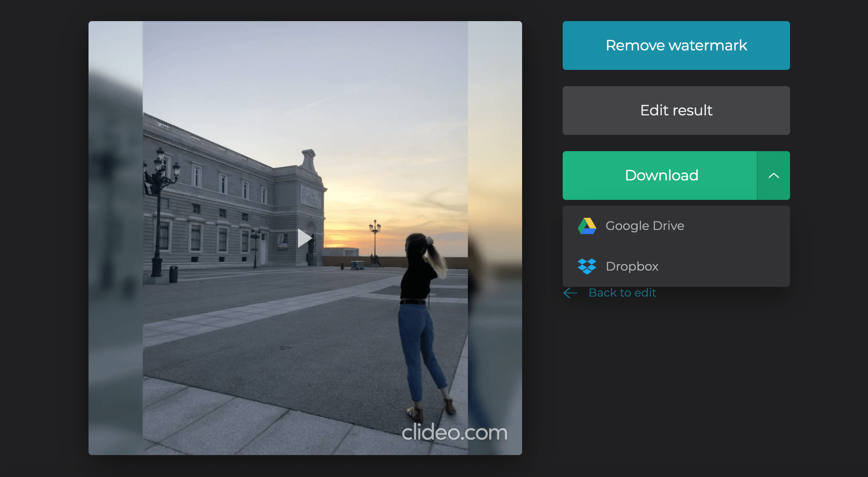Viewport: 868px width, 477px height.
Task: Click the video preview thumbnail
Action: coord(305,238)
